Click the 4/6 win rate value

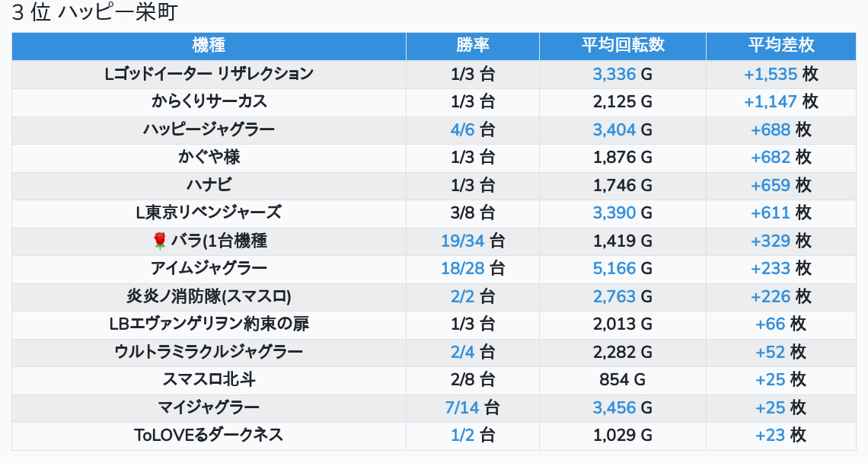462,129
